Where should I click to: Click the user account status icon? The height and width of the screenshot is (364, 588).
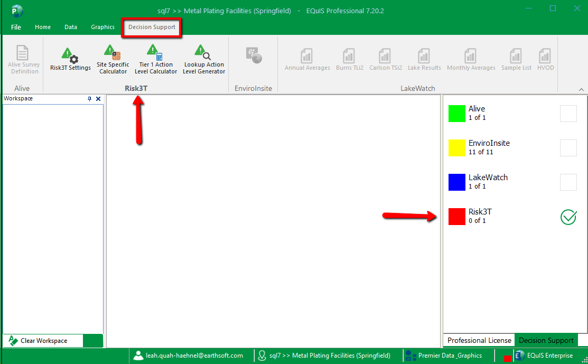coord(138,356)
